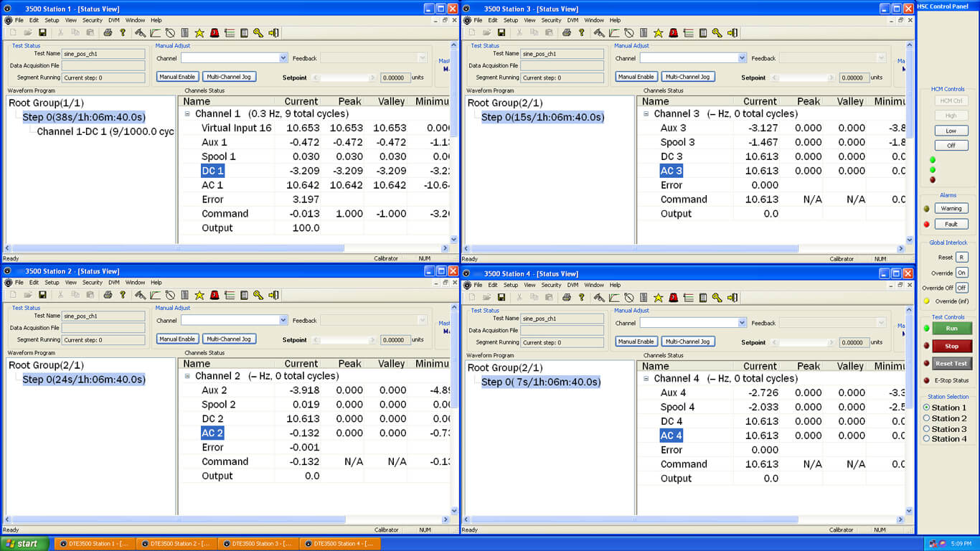The image size is (980, 551).
Task: Select the Station 2 radio button
Action: tap(926, 418)
